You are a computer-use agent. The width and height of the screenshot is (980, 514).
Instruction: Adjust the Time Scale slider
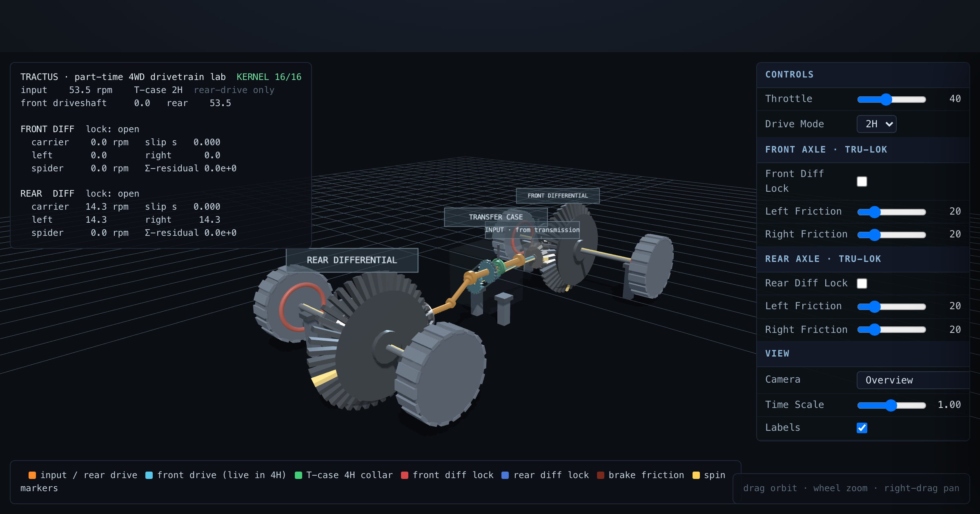pyautogui.click(x=891, y=405)
